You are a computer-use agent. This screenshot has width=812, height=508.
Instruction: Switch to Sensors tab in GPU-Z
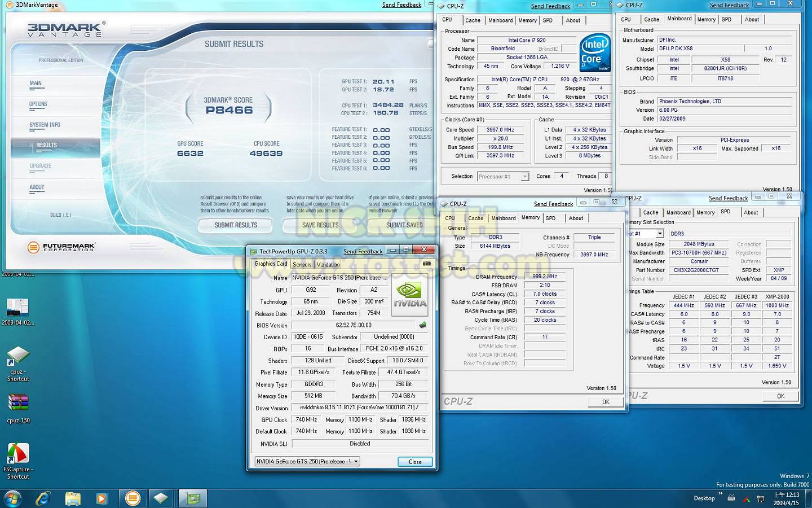pos(302,264)
